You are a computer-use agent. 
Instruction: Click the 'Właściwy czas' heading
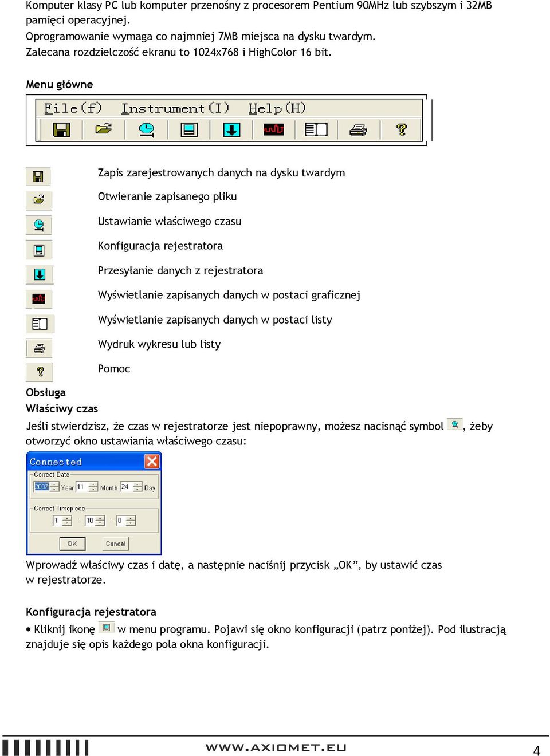coord(62,408)
